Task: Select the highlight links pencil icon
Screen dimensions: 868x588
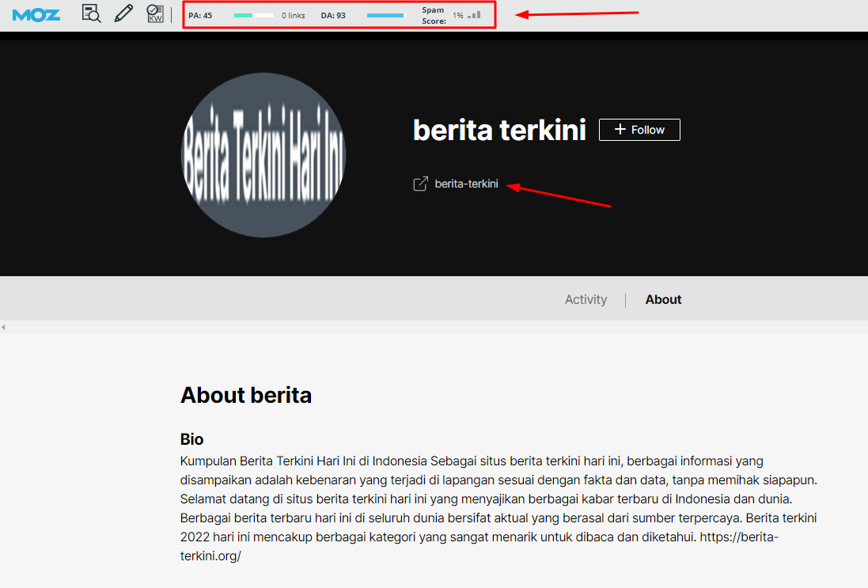Action: click(123, 13)
